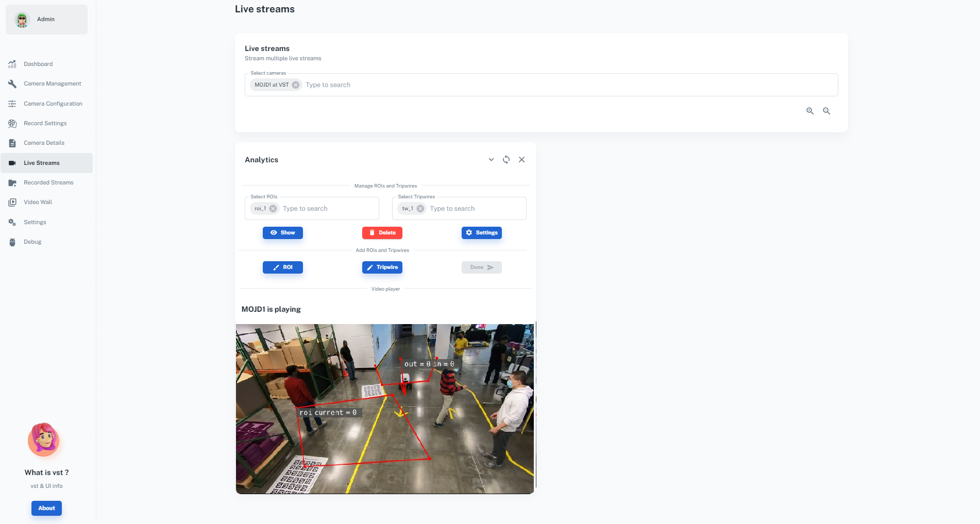
Task: Open the Select cameras search dropdown
Action: [x=567, y=85]
